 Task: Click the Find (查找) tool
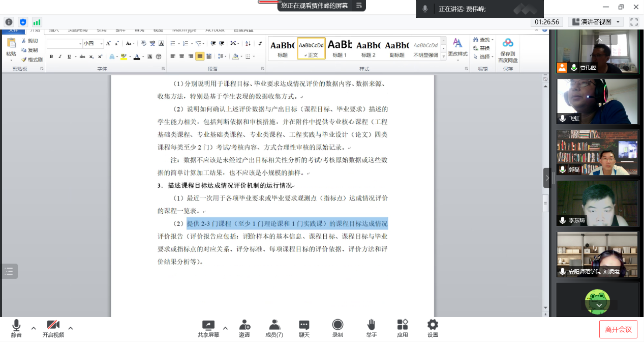[x=482, y=40]
